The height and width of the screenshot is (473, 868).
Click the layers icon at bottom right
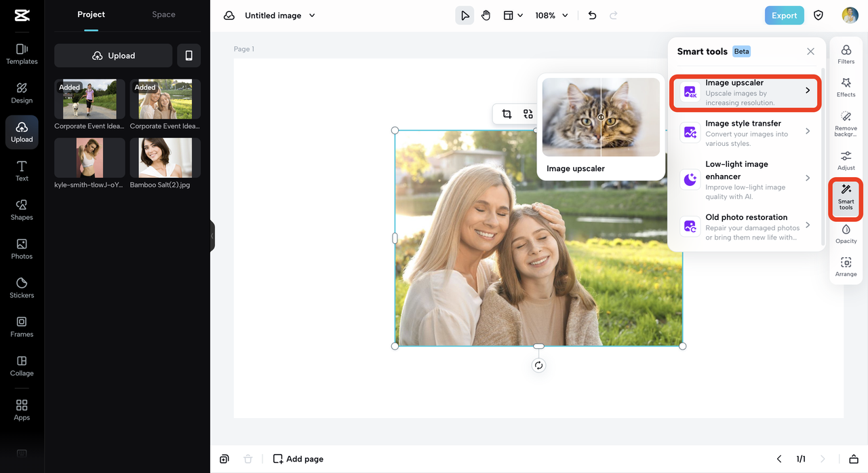pyautogui.click(x=854, y=459)
